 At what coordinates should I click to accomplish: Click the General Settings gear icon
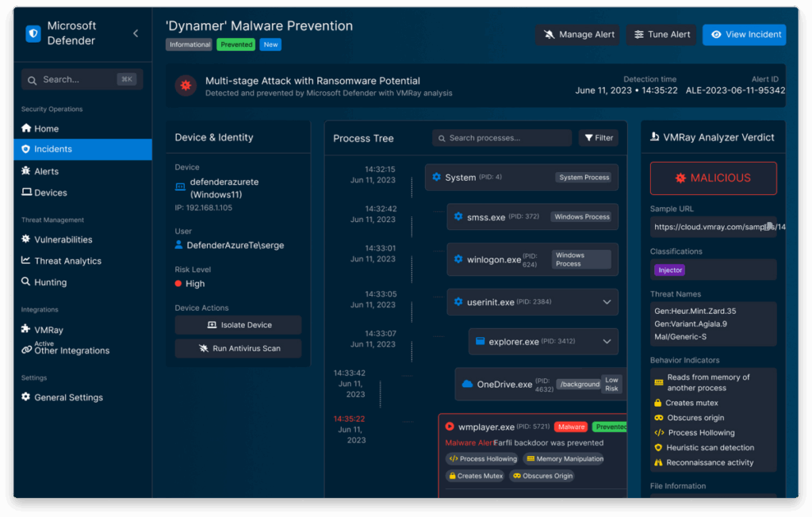coord(26,396)
